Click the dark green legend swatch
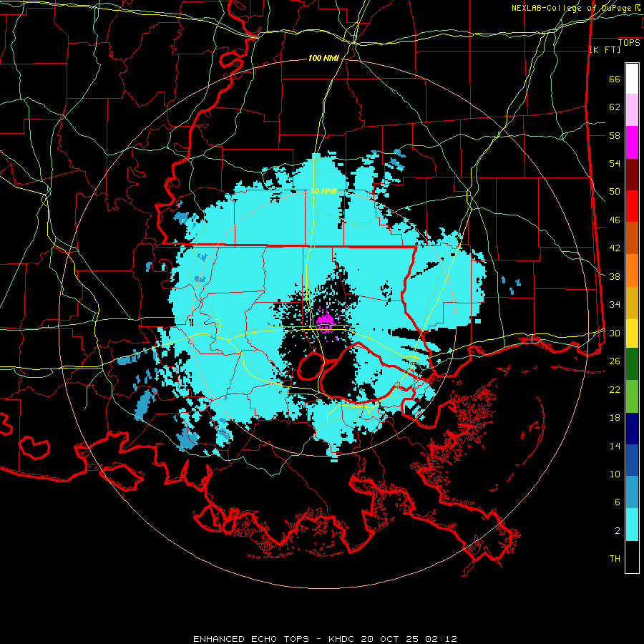Screen dimensions: 644x644 (632, 364)
